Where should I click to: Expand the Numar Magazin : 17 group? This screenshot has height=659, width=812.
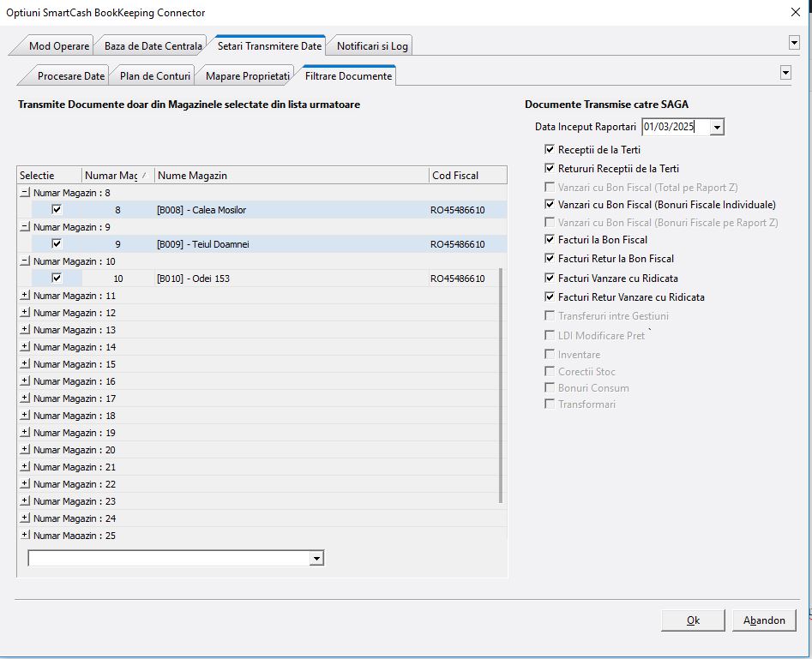click(24, 398)
